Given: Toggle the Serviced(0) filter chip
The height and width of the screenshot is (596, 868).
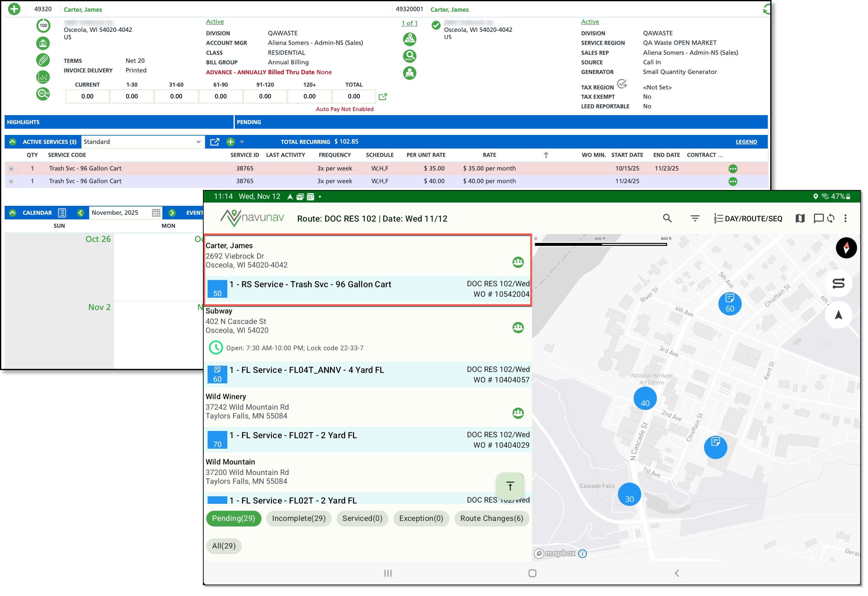Looking at the screenshot, I should pos(362,518).
